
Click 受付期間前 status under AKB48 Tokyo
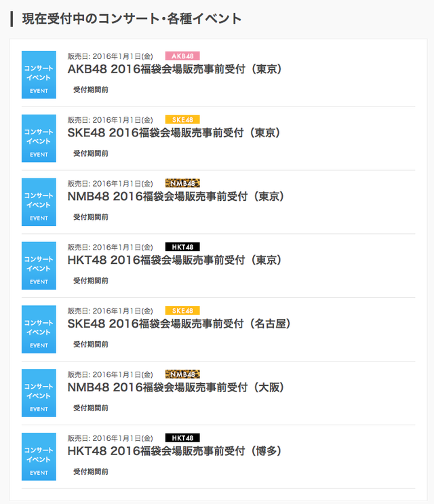[91, 90]
